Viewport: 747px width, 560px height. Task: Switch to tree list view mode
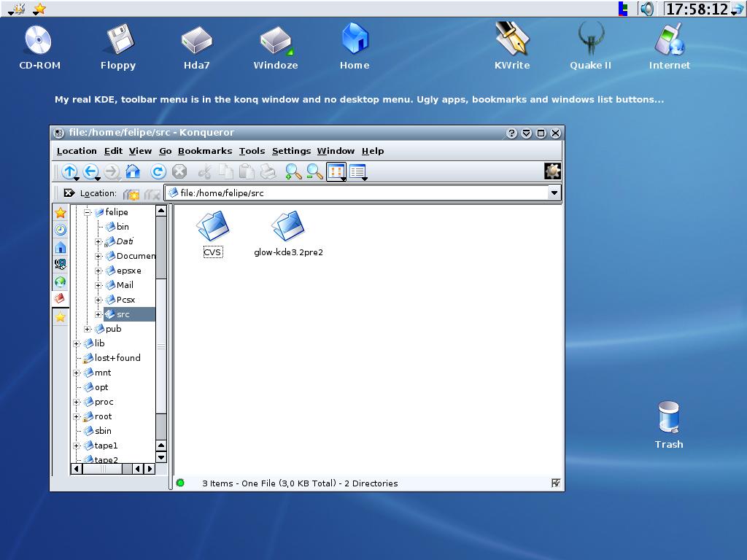click(x=357, y=171)
